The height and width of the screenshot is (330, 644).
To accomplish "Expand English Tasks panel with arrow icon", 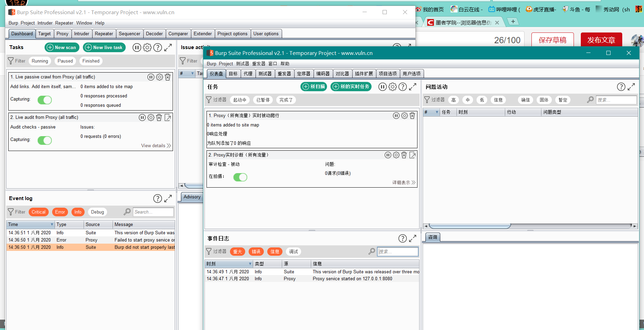I will pos(168,47).
